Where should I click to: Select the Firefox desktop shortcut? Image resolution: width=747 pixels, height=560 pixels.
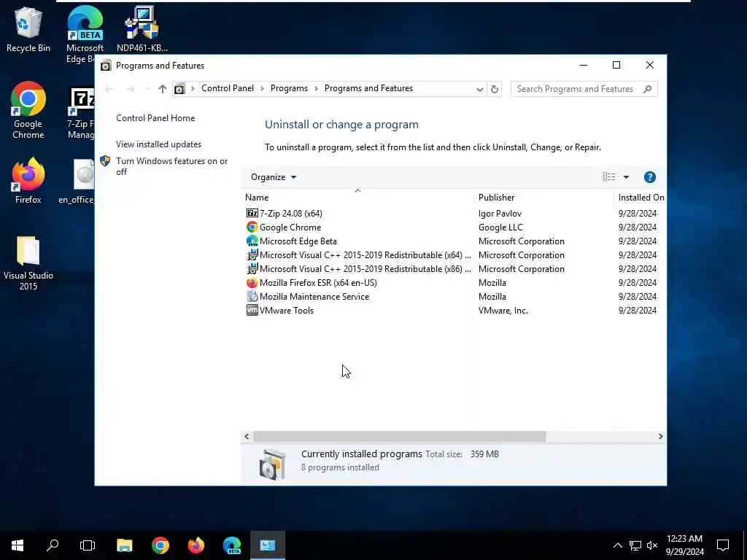pos(28,181)
